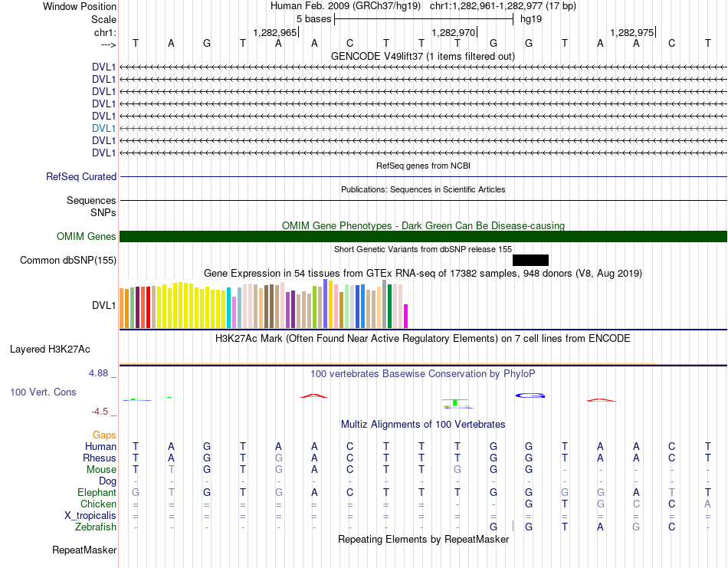The height and width of the screenshot is (568, 728).
Task: Click the Gaps label in Multiz alignment
Action: [104, 435]
